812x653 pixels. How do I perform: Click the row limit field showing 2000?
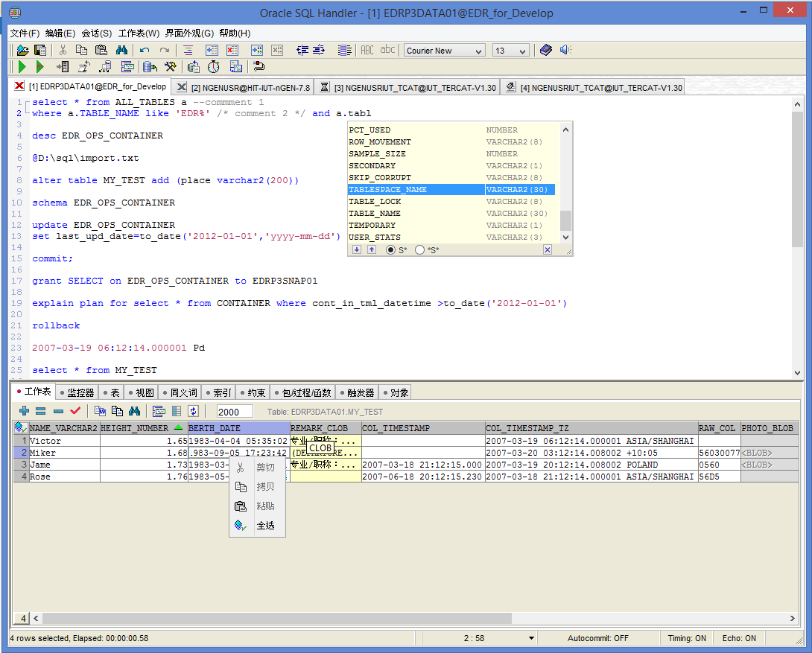point(235,412)
